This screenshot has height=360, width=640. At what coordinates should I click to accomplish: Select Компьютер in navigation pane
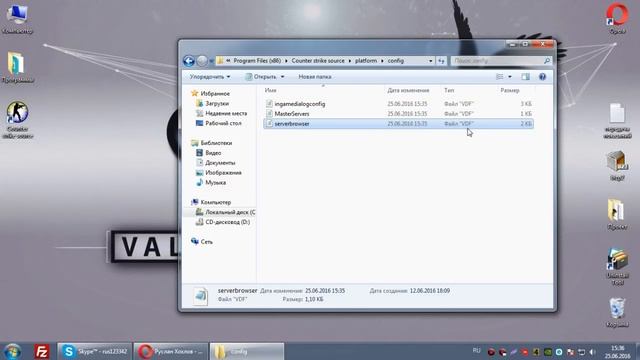point(216,202)
